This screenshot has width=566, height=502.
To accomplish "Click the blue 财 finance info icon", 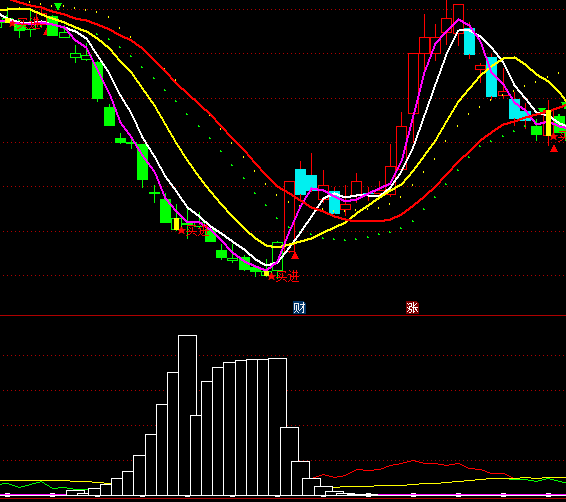I will click(299, 307).
